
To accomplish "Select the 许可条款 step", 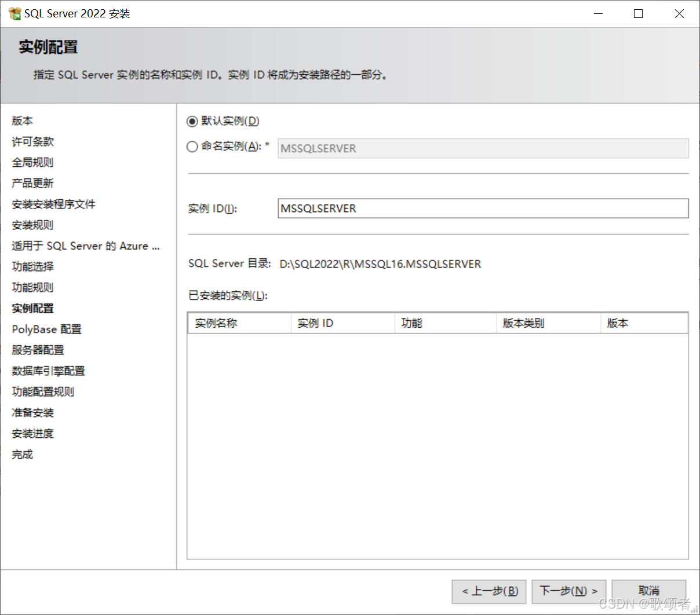I will click(x=33, y=142).
